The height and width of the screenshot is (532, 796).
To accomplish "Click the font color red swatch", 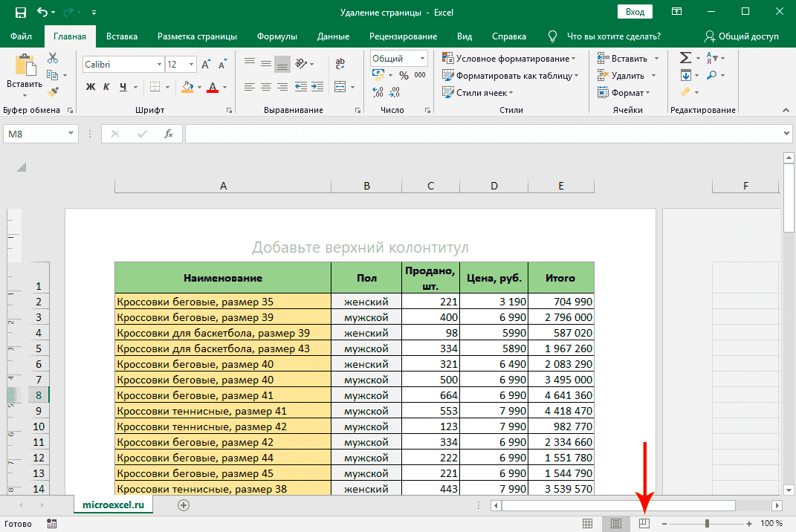I will pyautogui.click(x=213, y=88).
